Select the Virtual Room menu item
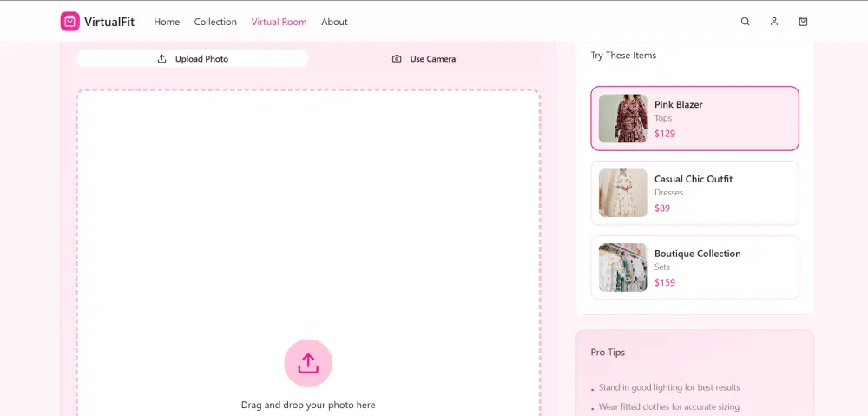The height and width of the screenshot is (416, 868). pos(279,23)
